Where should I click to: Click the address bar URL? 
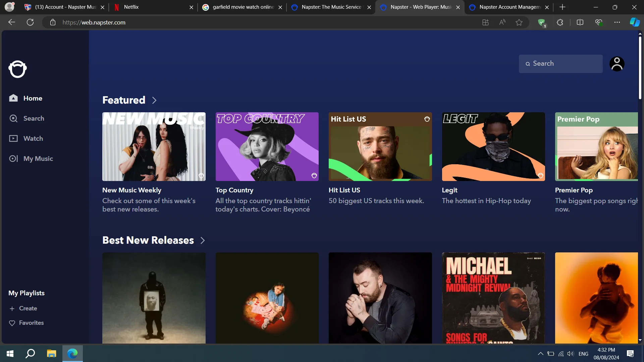(x=94, y=22)
